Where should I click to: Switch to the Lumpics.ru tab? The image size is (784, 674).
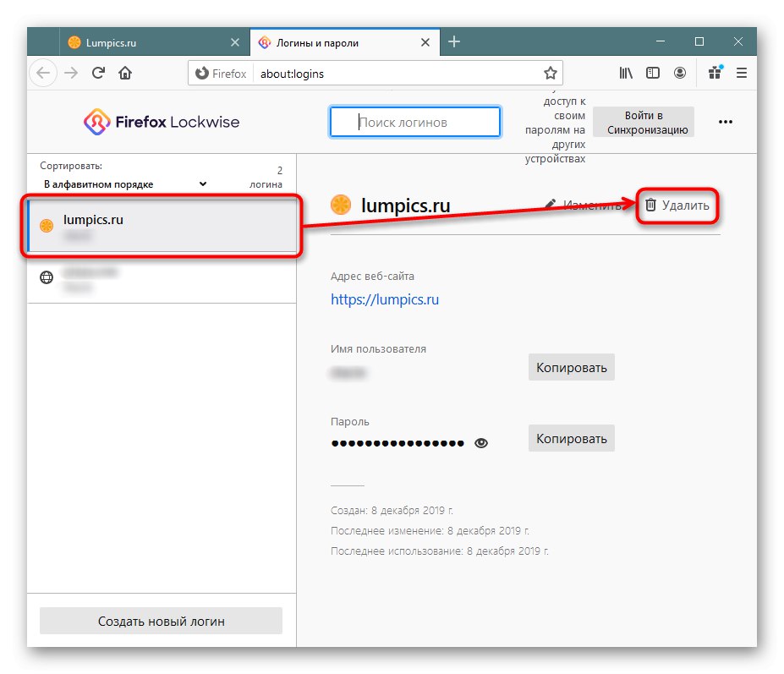coord(154,42)
